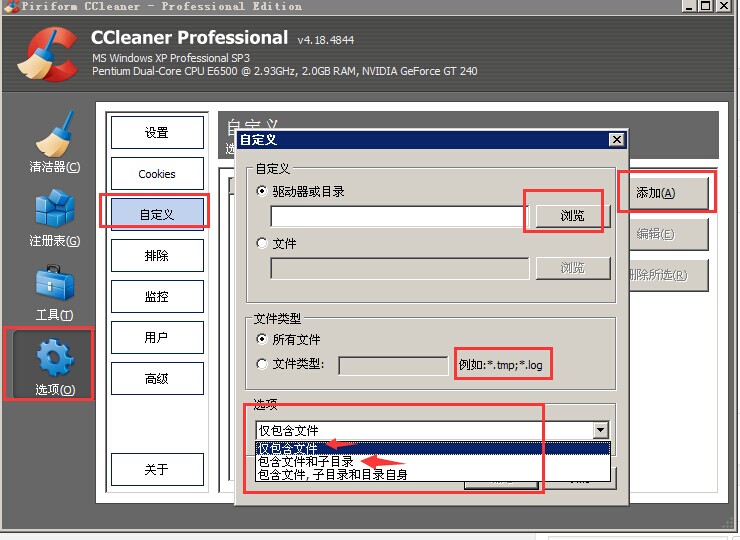Image resolution: width=740 pixels, height=540 pixels.
Task: Click the 浏览 button for drive path
Action: (571, 216)
